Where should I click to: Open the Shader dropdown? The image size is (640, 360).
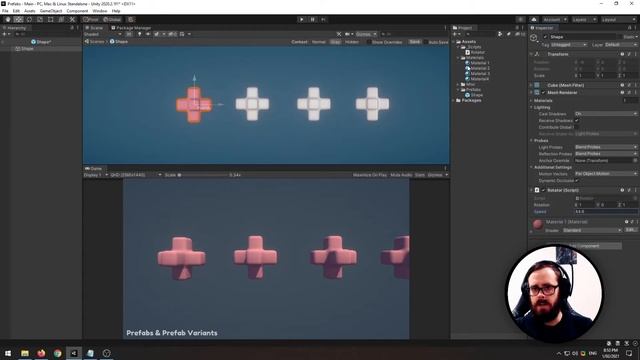pyautogui.click(x=592, y=230)
